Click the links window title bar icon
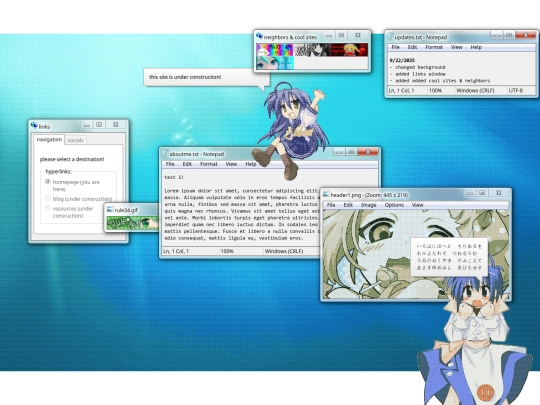Viewport: 540px width, 405px height. click(x=34, y=125)
